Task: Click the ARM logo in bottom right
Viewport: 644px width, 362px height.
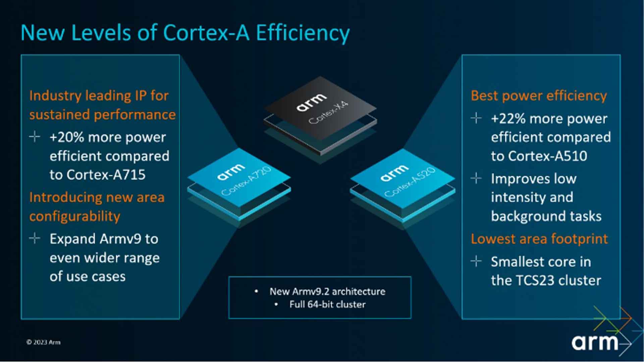Action: click(601, 343)
